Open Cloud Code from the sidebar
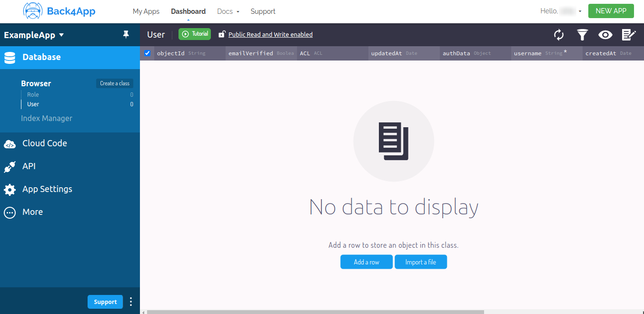Image resolution: width=644 pixels, height=314 pixels. (44, 143)
